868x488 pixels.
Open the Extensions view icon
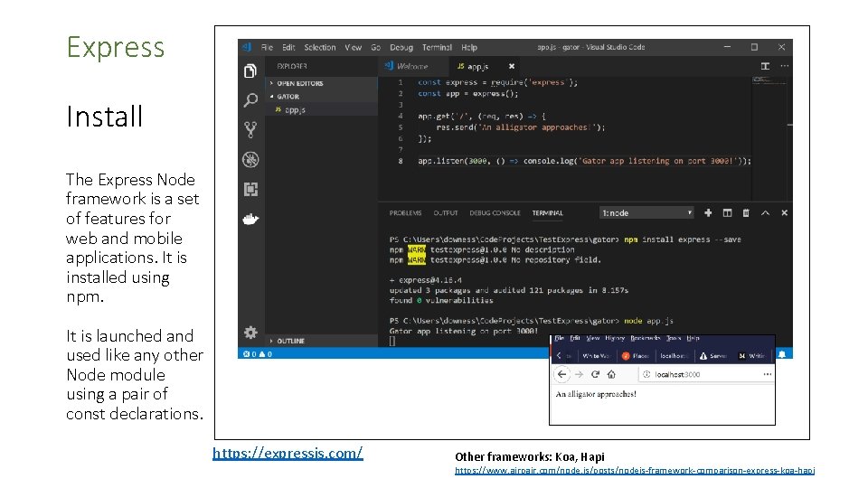(250, 189)
